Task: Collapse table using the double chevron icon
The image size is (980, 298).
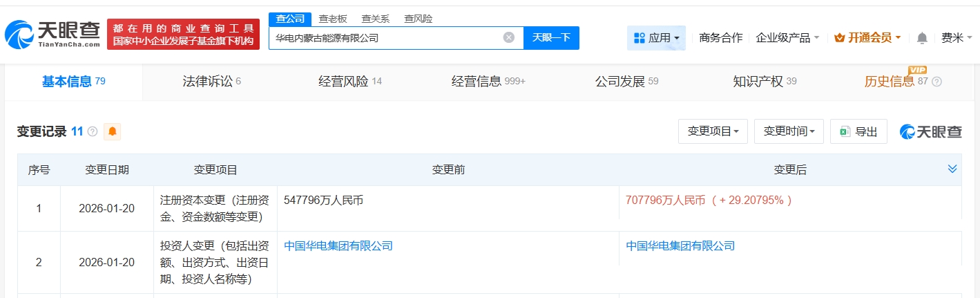Action: (x=952, y=169)
